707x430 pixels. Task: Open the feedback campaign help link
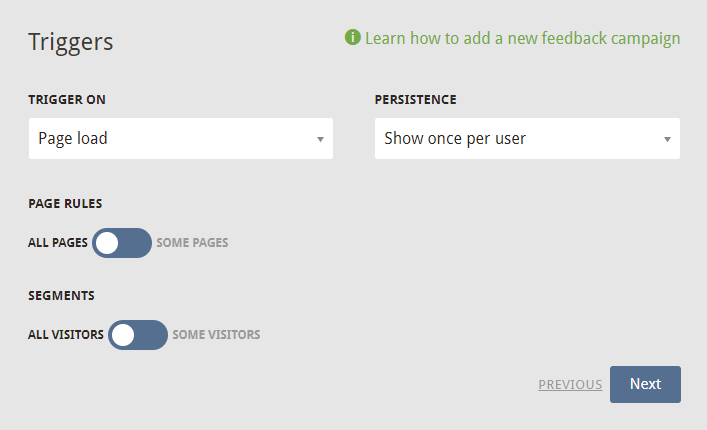point(523,38)
